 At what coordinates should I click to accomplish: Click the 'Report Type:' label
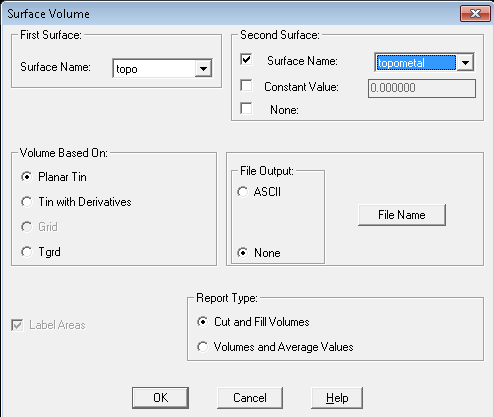click(x=227, y=298)
